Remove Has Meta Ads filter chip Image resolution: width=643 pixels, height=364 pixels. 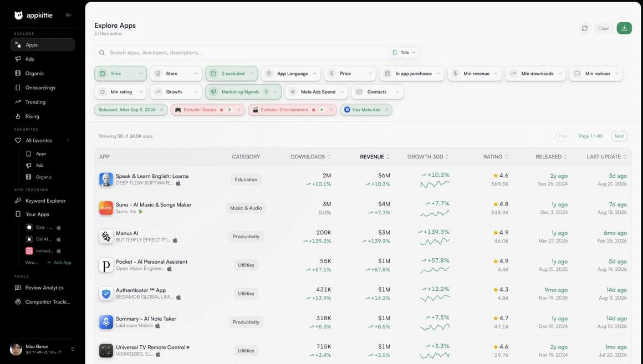[386, 110]
